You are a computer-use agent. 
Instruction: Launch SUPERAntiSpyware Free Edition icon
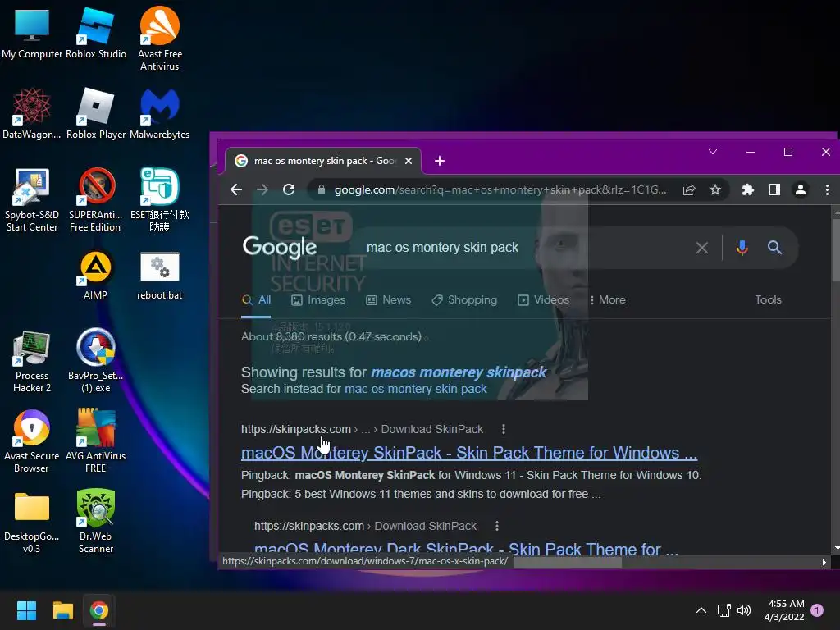pyautogui.click(x=96, y=199)
